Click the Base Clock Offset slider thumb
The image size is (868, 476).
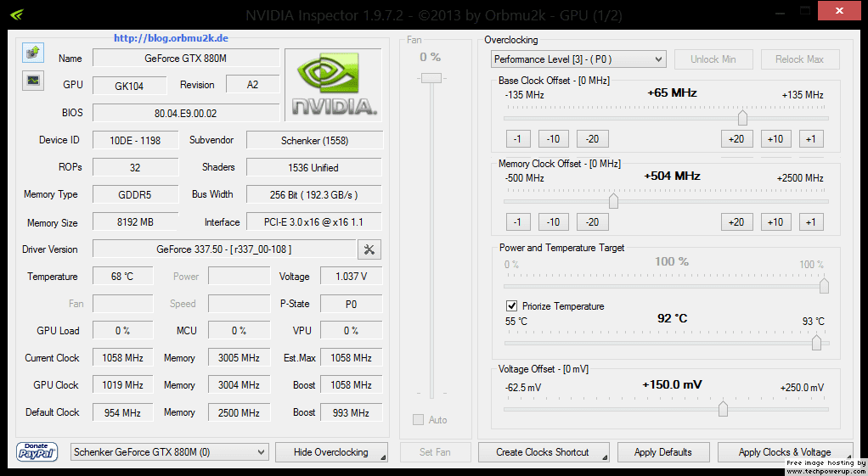pyautogui.click(x=743, y=117)
